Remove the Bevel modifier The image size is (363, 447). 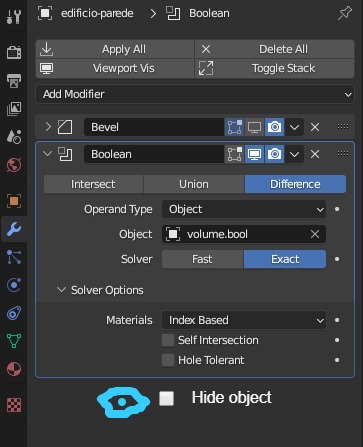(x=315, y=127)
